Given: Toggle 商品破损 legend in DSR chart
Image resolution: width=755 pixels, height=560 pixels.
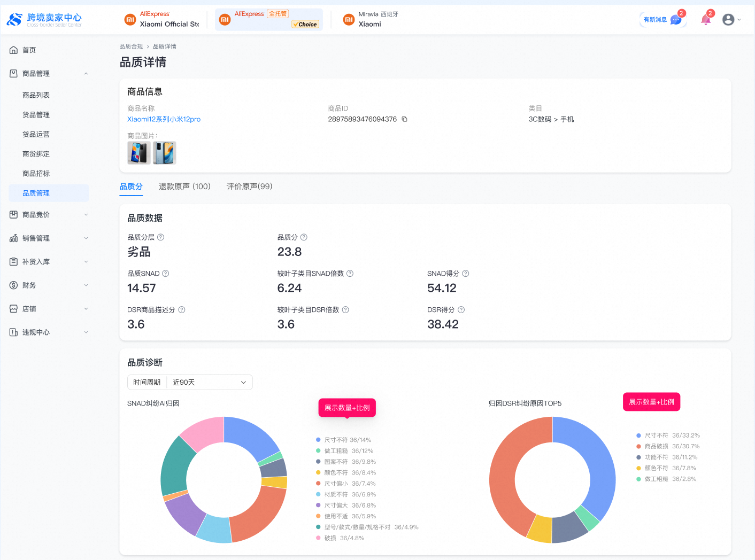Looking at the screenshot, I should click(x=656, y=446).
